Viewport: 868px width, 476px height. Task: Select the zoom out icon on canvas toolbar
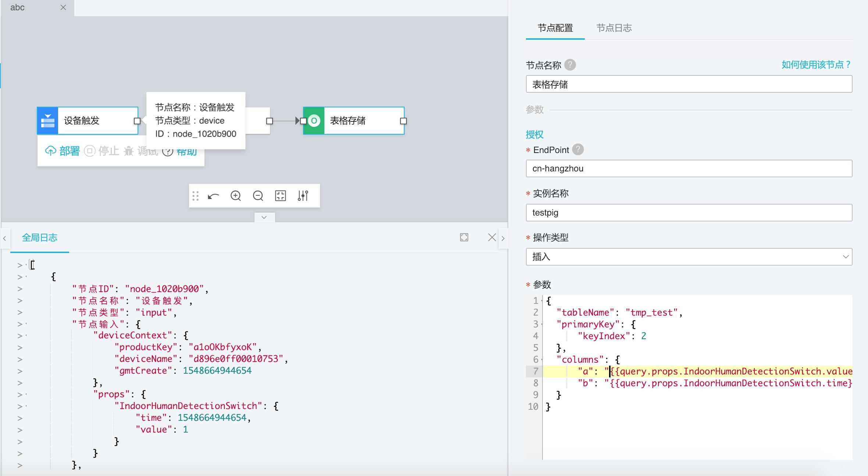[x=259, y=196]
